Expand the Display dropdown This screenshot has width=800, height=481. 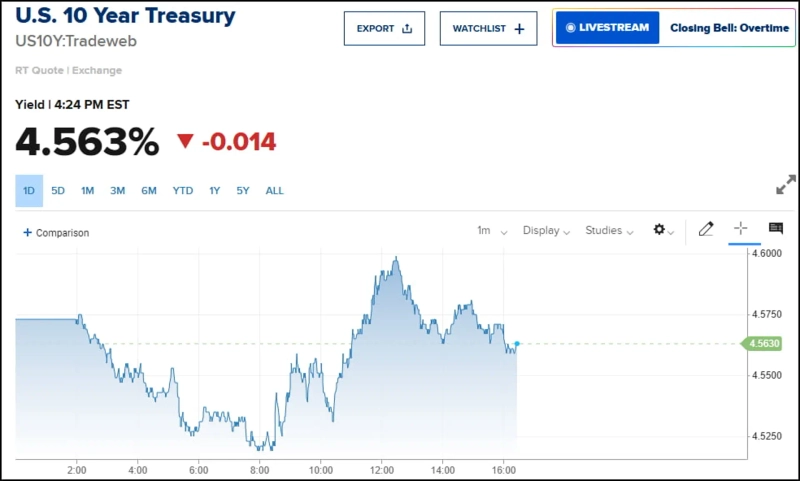click(x=546, y=231)
